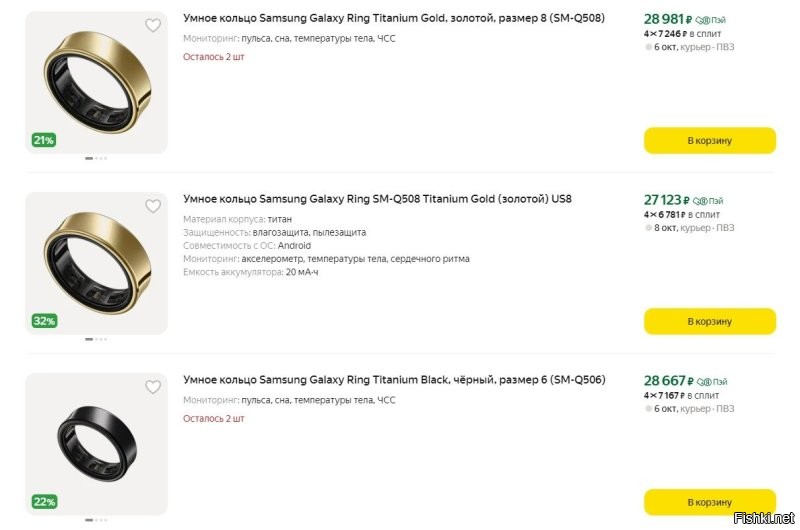
Task: Click the Pay icon next to 28 981 ₽
Action: click(x=710, y=19)
